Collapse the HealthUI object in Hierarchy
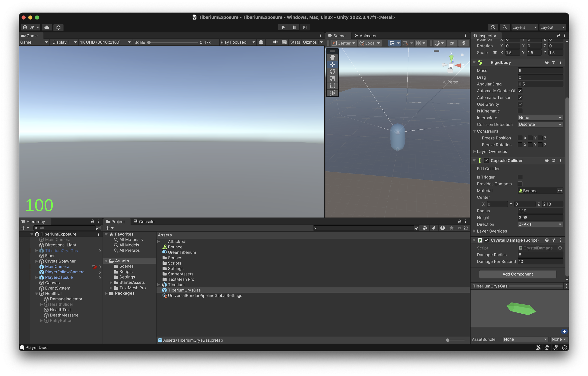588x376 pixels. click(x=36, y=294)
